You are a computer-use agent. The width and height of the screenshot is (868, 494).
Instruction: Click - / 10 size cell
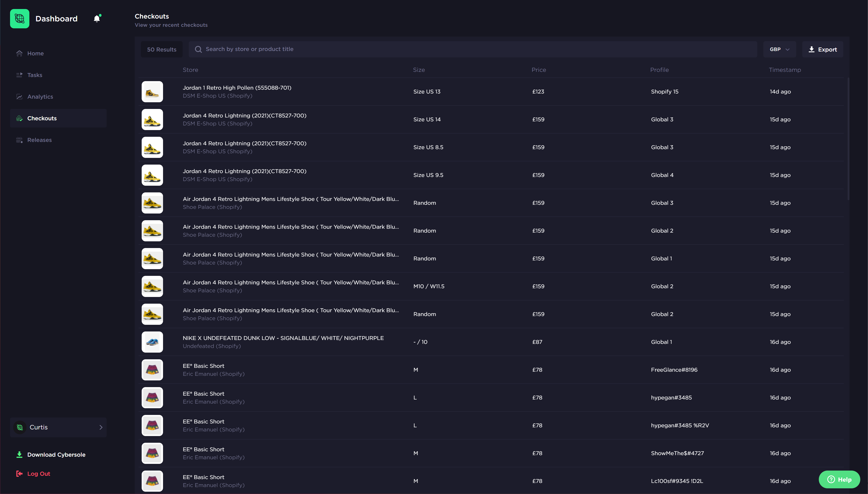(x=420, y=342)
